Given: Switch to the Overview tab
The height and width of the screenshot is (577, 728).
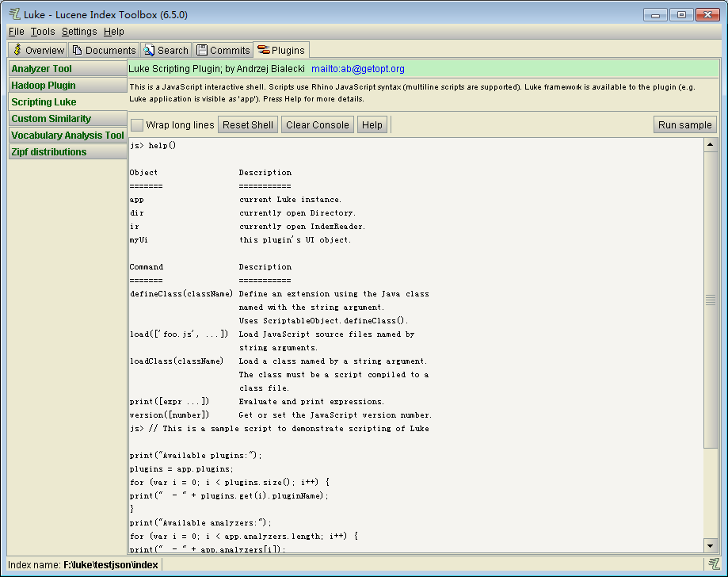Looking at the screenshot, I should [38, 50].
